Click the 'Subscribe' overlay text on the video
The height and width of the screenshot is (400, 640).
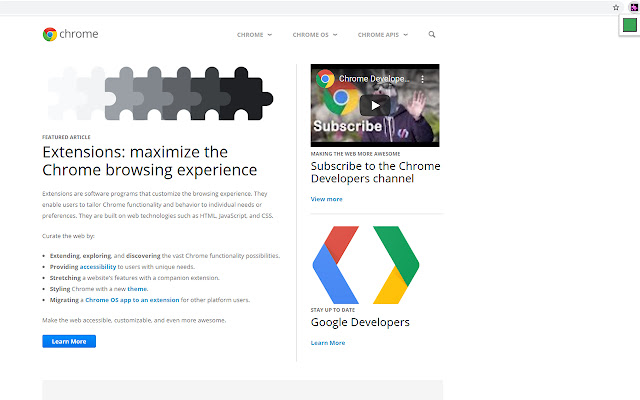click(347, 126)
